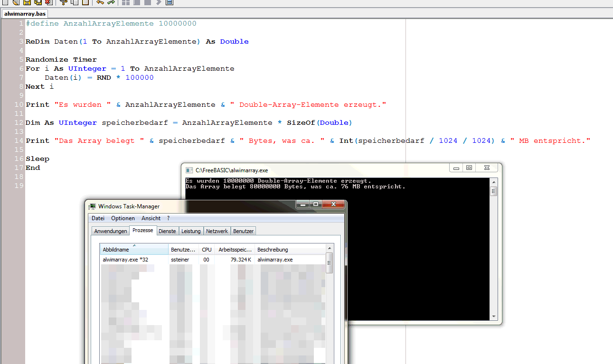This screenshot has width=613, height=364.
Task: Click the Cut scissors toolbar icon
Action: click(64, 2)
